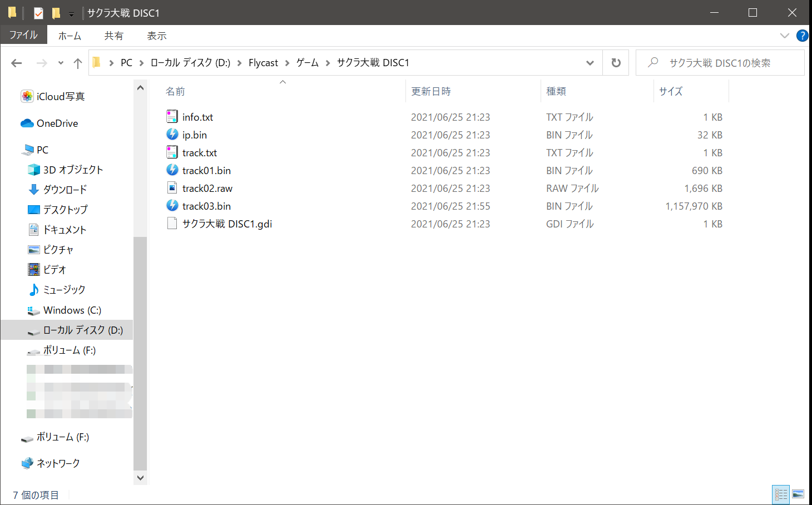Open the ホーム ribbon tab
Screen dimensions: 812x505
tap(70, 36)
